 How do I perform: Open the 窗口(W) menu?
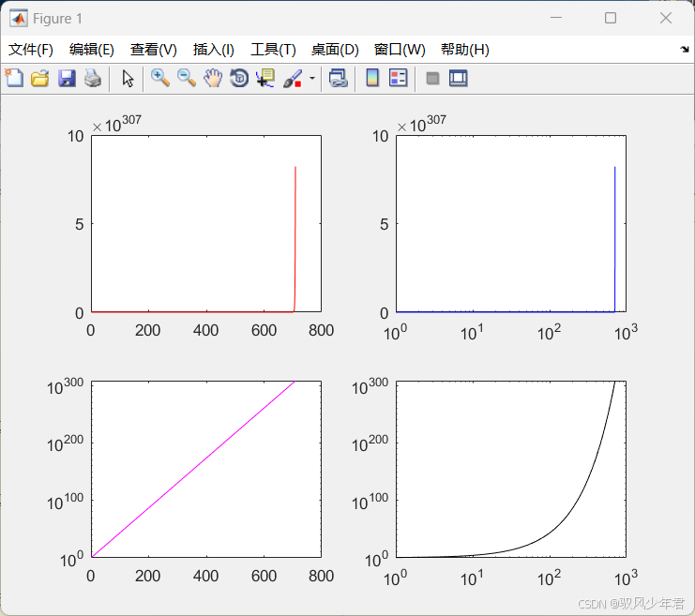pos(400,49)
